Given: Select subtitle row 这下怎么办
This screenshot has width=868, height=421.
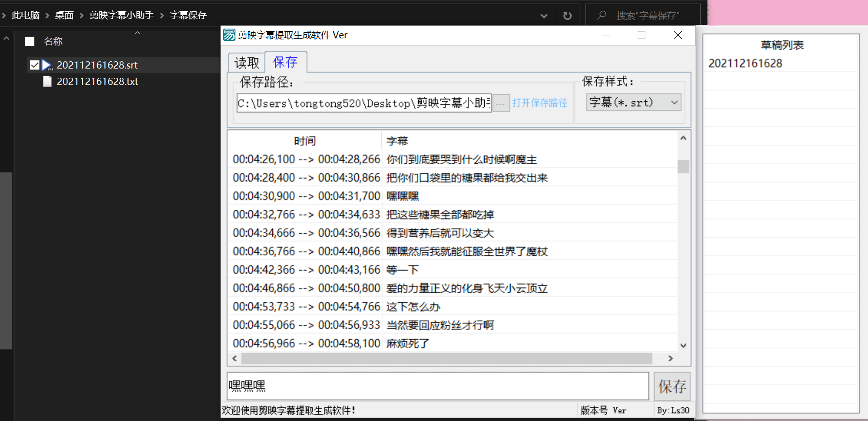Looking at the screenshot, I should [452, 306].
